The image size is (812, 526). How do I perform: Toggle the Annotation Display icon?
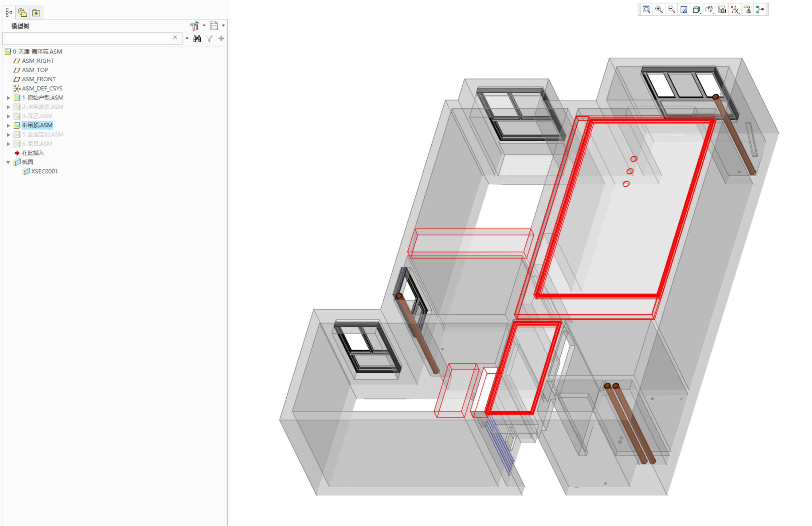(747, 10)
